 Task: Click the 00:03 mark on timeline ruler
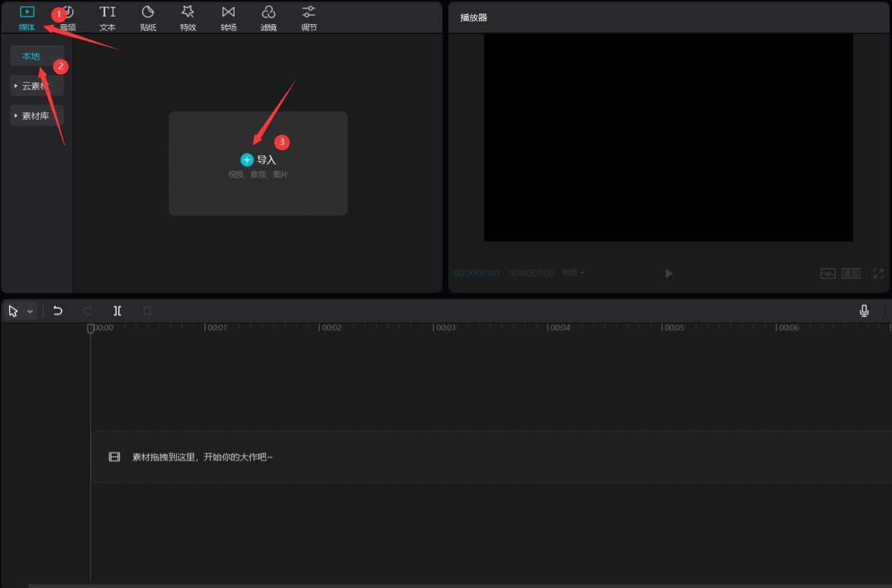(445, 327)
